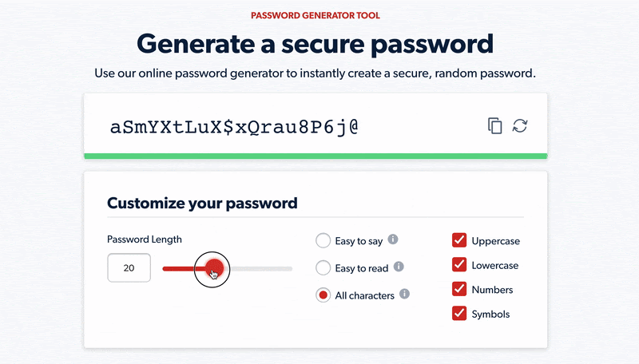Click the Easy to read label text
Screen dimensions: 639x364
pyautogui.click(x=362, y=268)
